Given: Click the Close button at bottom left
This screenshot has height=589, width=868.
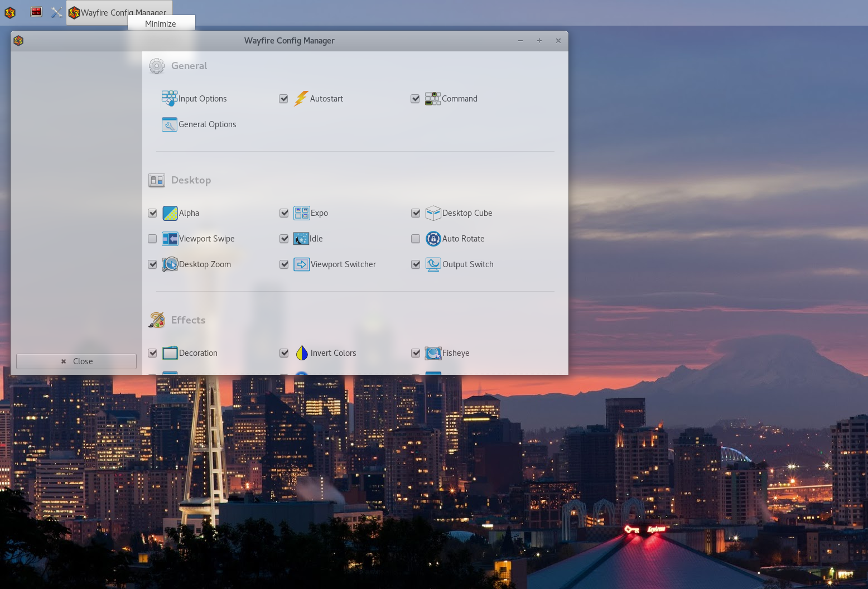Looking at the screenshot, I should 76,361.
